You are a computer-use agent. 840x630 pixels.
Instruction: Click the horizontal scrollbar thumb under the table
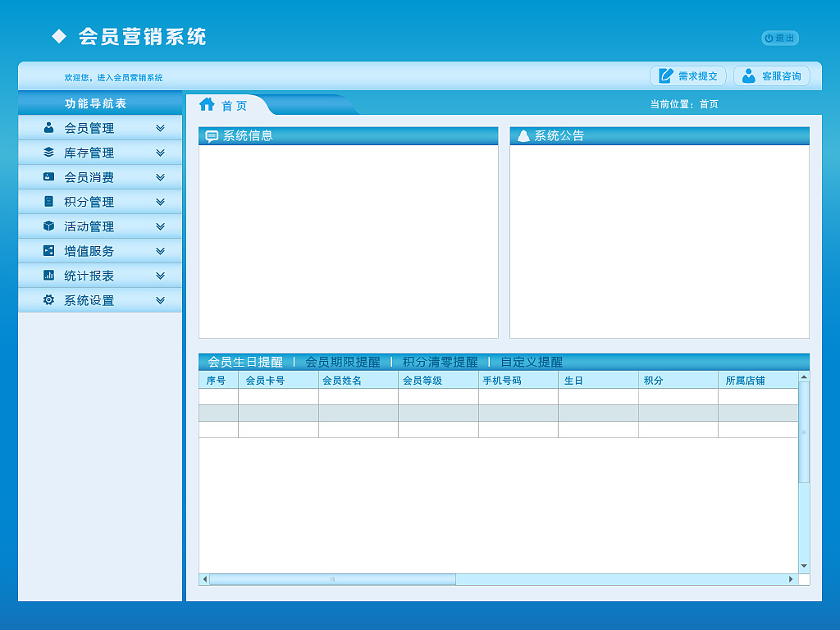(x=333, y=579)
